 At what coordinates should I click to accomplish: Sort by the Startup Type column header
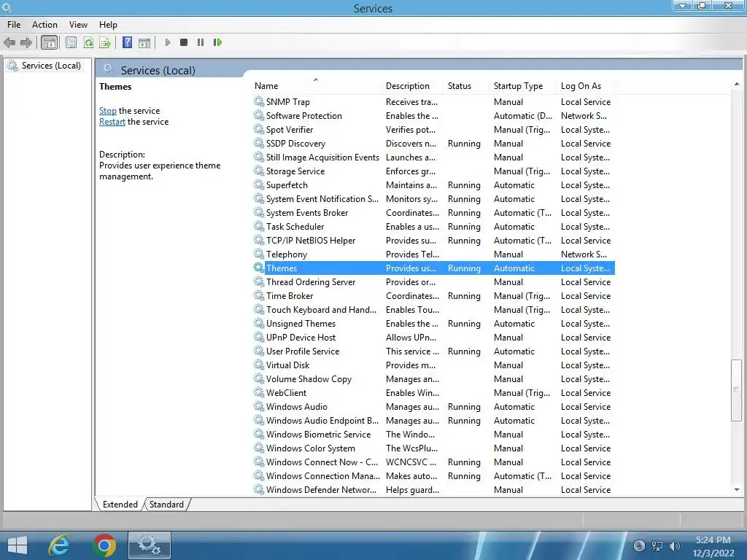point(523,86)
